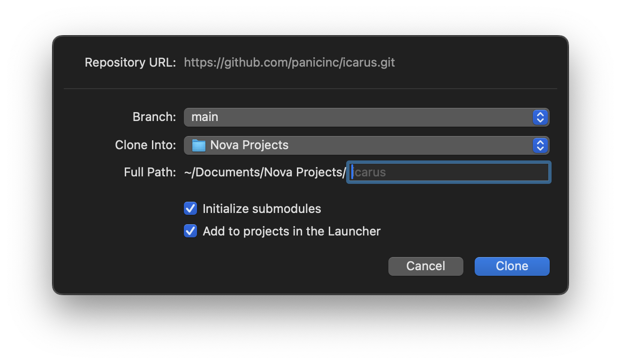Image resolution: width=621 pixels, height=364 pixels.
Task: Click the Full Path: label
Action: [x=150, y=172]
